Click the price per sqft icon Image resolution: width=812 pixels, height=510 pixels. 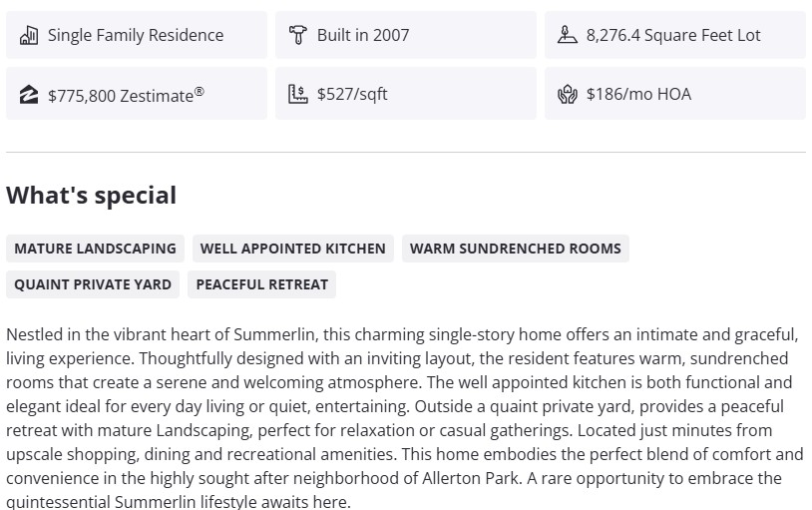pos(297,95)
